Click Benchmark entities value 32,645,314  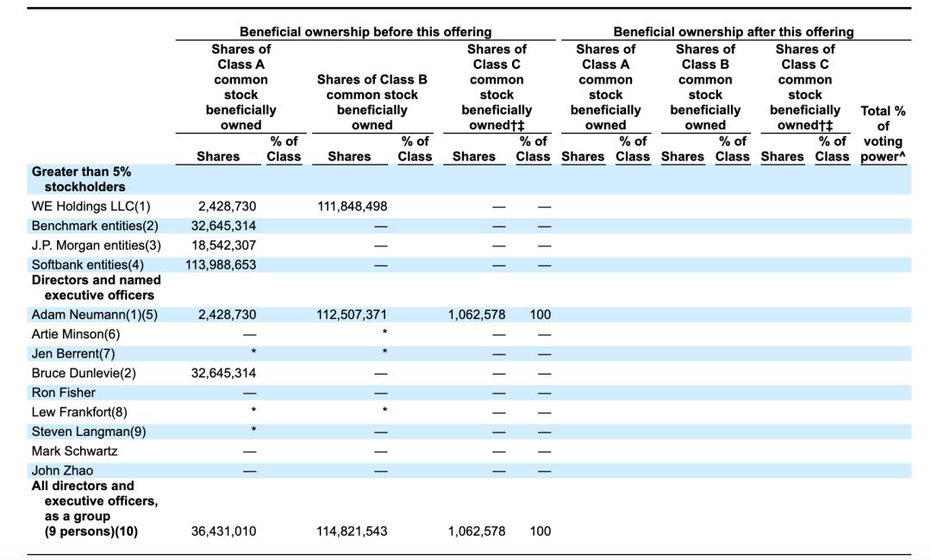(x=224, y=226)
